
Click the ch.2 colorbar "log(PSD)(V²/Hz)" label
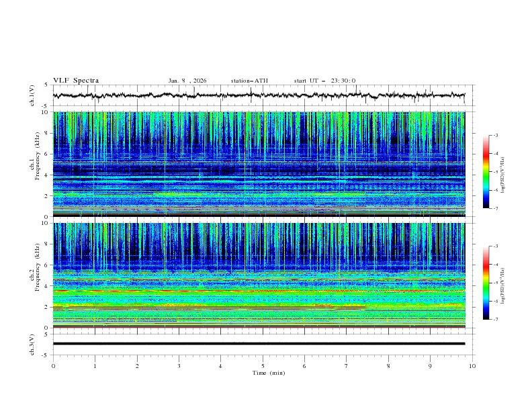tap(503, 286)
